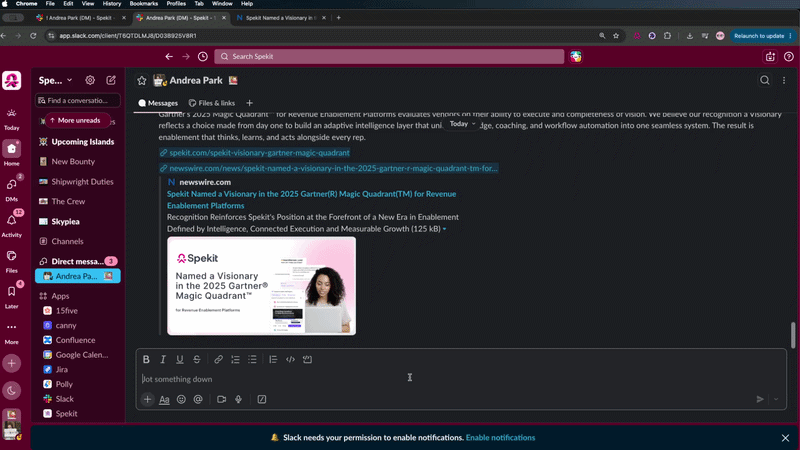The height and width of the screenshot is (450, 800).
Task: Open the newswire.com news article link
Action: tap(333, 168)
